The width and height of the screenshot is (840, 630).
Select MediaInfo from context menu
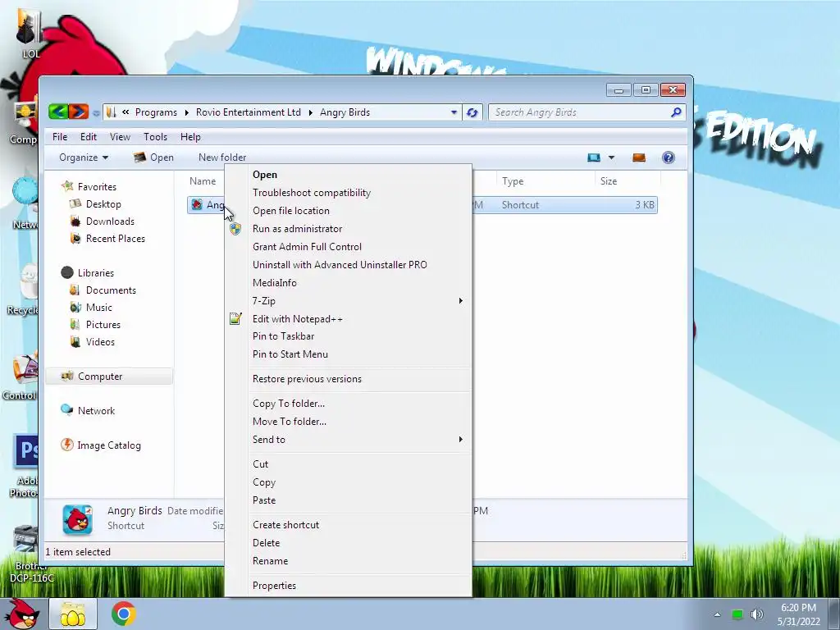pos(348,283)
